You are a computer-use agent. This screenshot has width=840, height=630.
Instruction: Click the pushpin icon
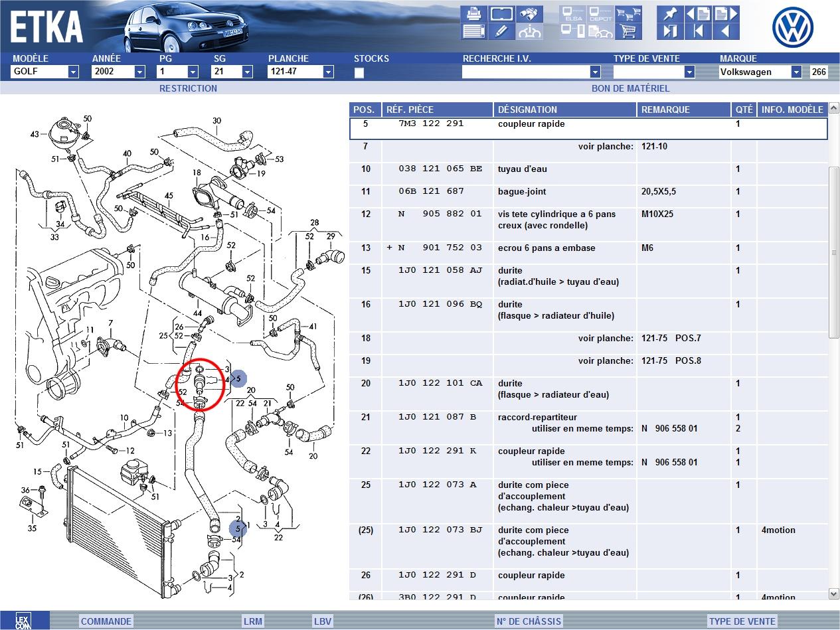671,13
